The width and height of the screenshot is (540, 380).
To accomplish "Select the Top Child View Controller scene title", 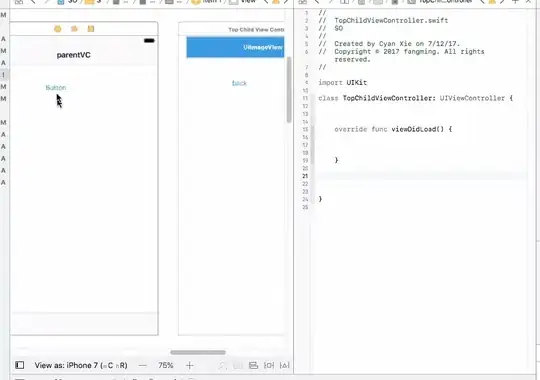I will coord(256,30).
